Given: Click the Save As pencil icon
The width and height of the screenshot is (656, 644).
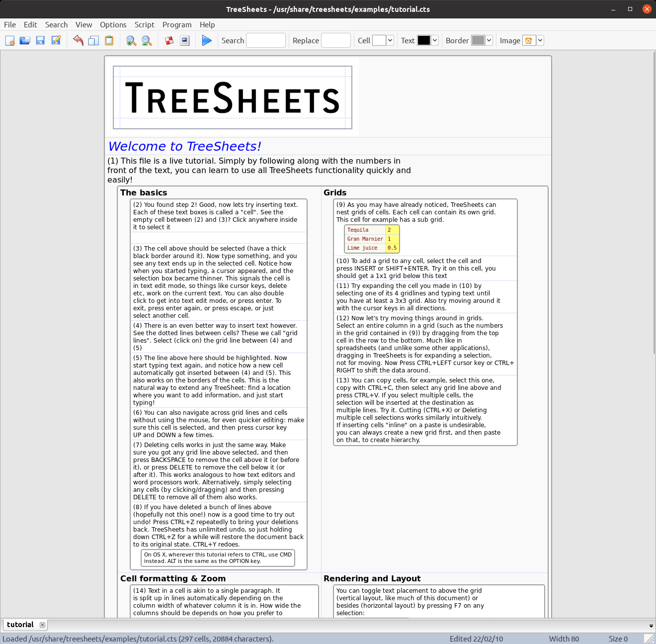Looking at the screenshot, I should coord(56,41).
